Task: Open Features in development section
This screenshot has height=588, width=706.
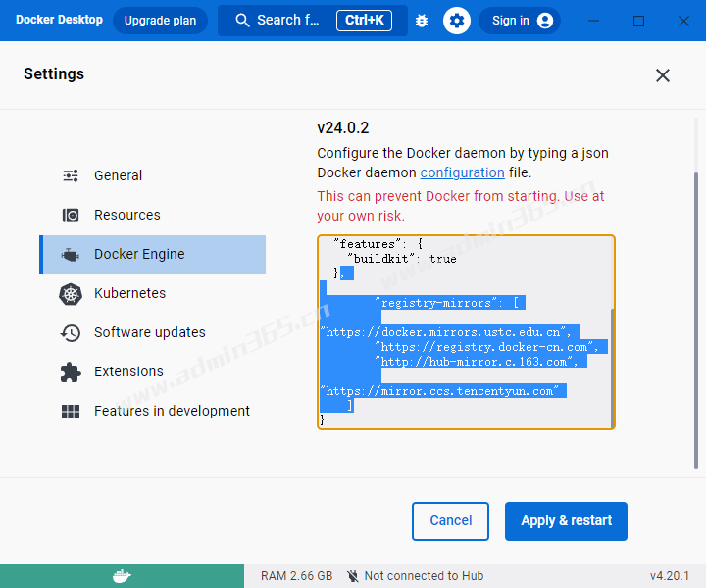Action: coord(153,412)
